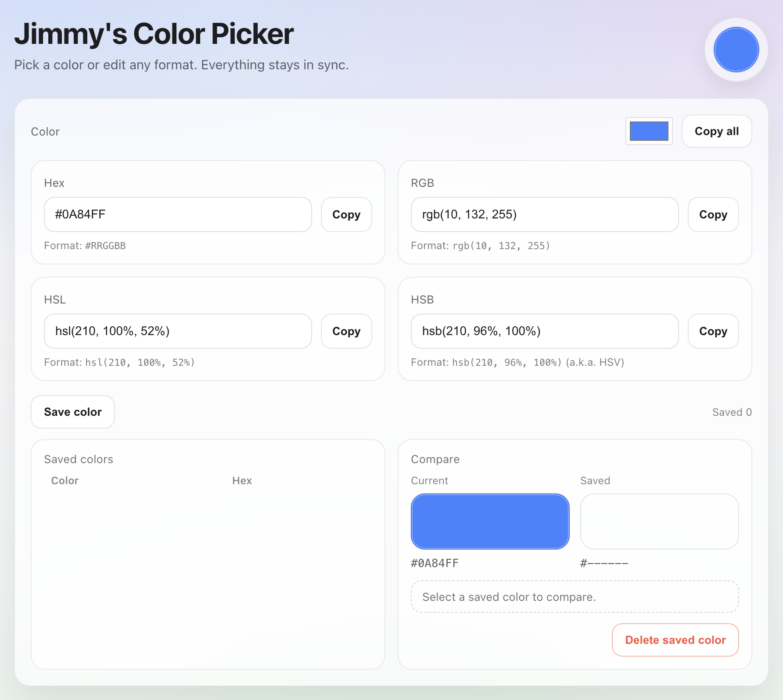The height and width of the screenshot is (700, 783).
Task: Copy the Hex value
Action: 346,214
